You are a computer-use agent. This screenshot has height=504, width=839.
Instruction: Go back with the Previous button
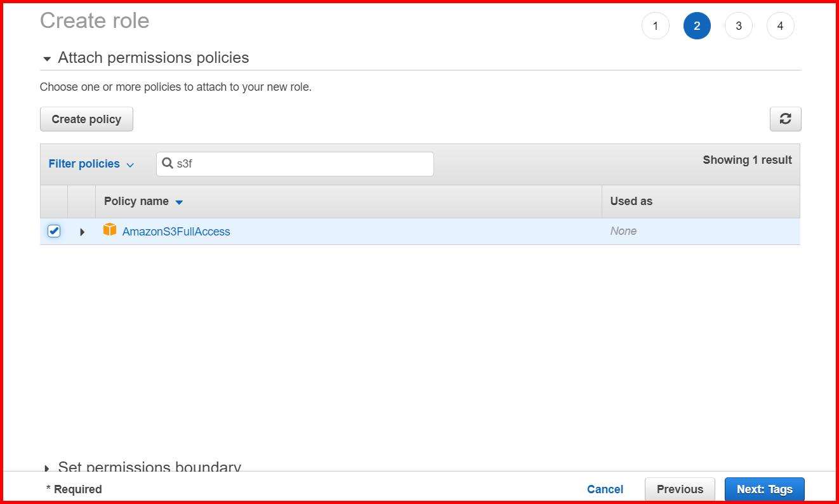coord(679,489)
